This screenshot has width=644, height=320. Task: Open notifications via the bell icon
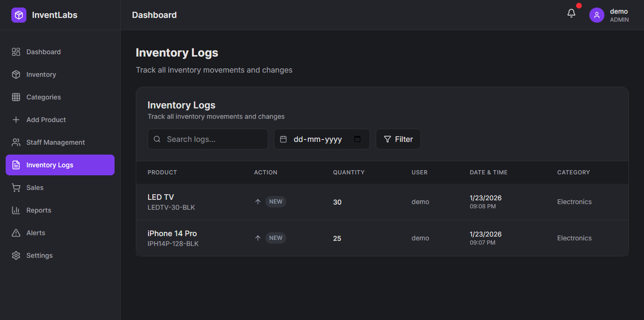(x=571, y=14)
